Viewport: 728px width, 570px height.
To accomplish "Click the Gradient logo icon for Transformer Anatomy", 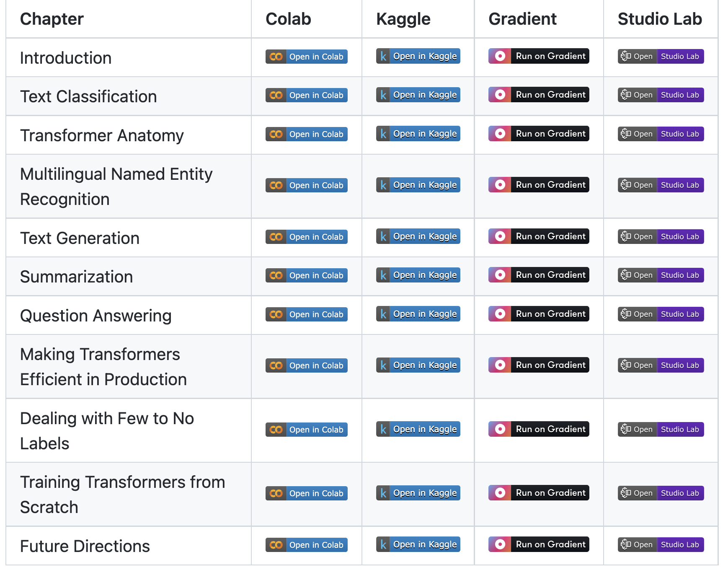I will [x=499, y=133].
